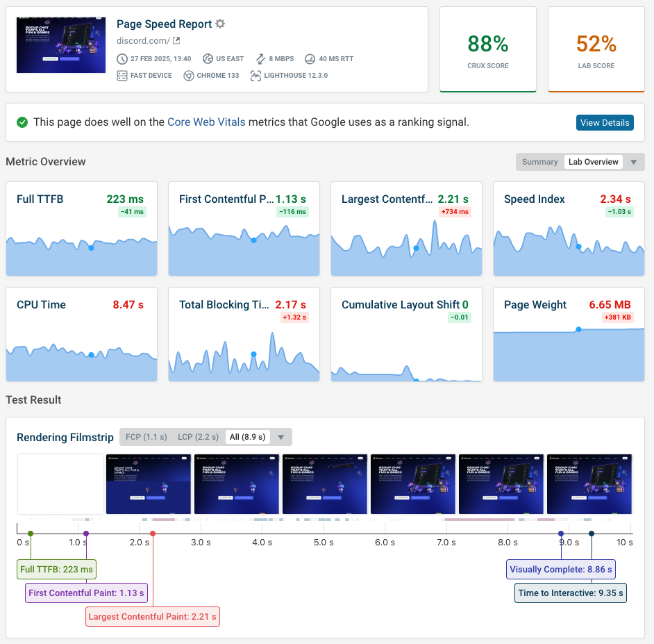654x644 pixels.
Task: Click the -0.01 Cumulative Layout Shift badge
Action: 459,317
